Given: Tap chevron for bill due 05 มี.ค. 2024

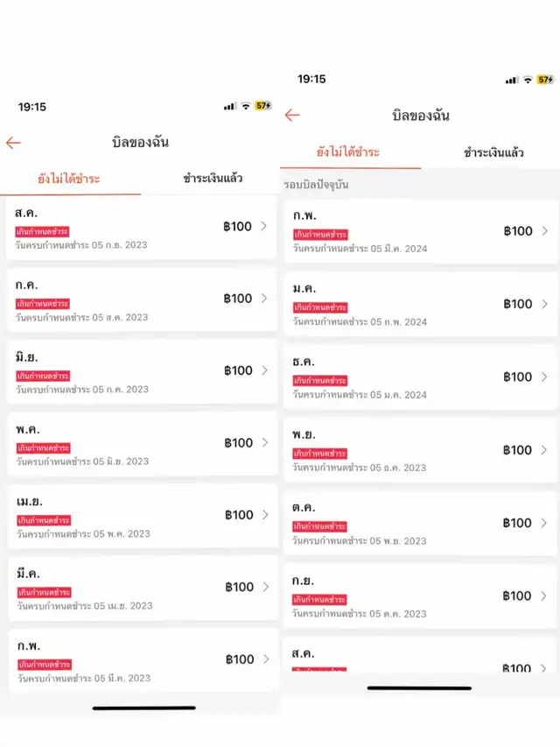Looking at the screenshot, I should (544, 231).
